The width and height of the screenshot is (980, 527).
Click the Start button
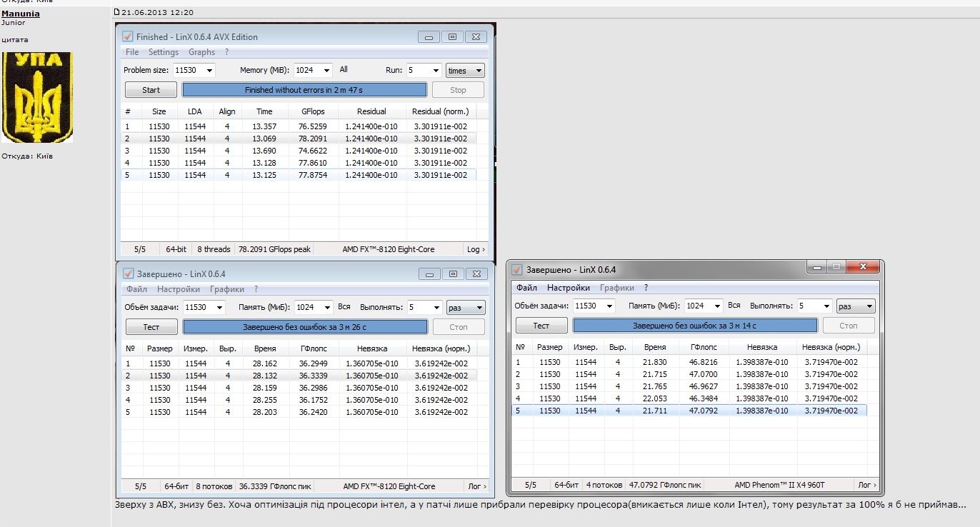click(x=151, y=90)
